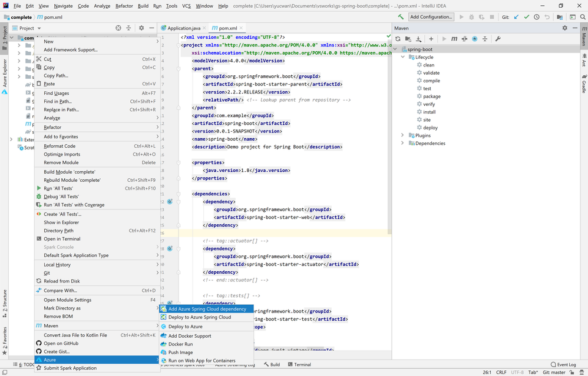Toggle Maven Offline mode icon

[475, 39]
